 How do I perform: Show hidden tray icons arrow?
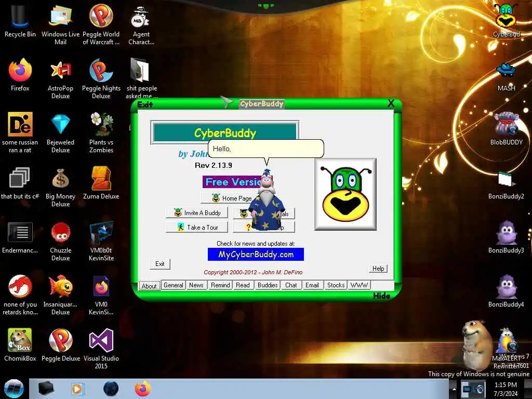point(454,389)
